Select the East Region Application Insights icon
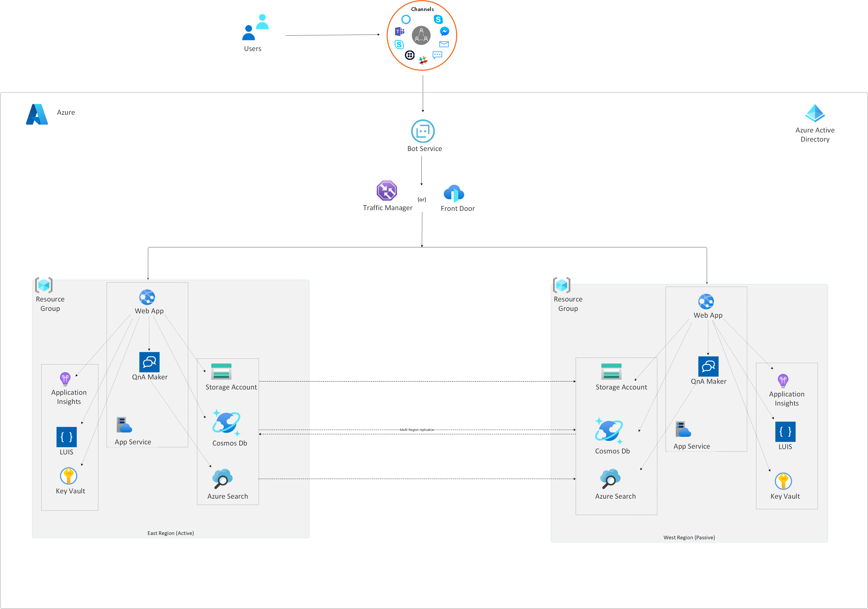Image resolution: width=868 pixels, height=609 pixels. [x=65, y=379]
